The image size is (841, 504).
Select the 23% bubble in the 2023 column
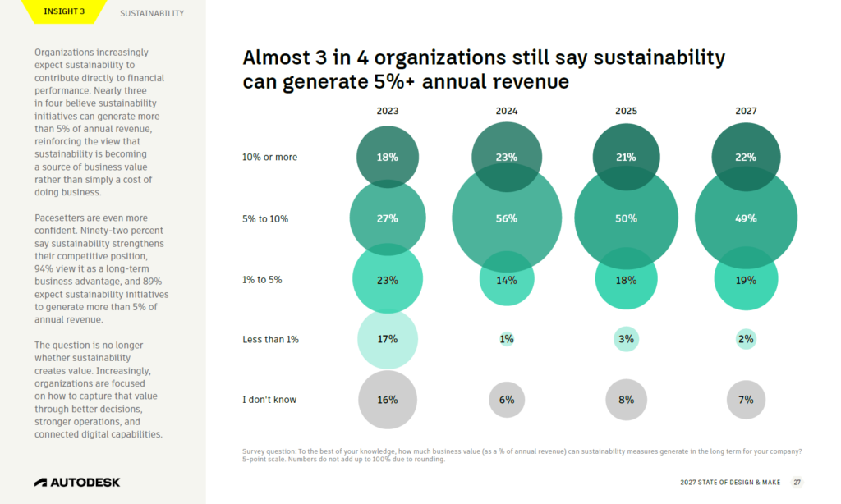pos(388,279)
